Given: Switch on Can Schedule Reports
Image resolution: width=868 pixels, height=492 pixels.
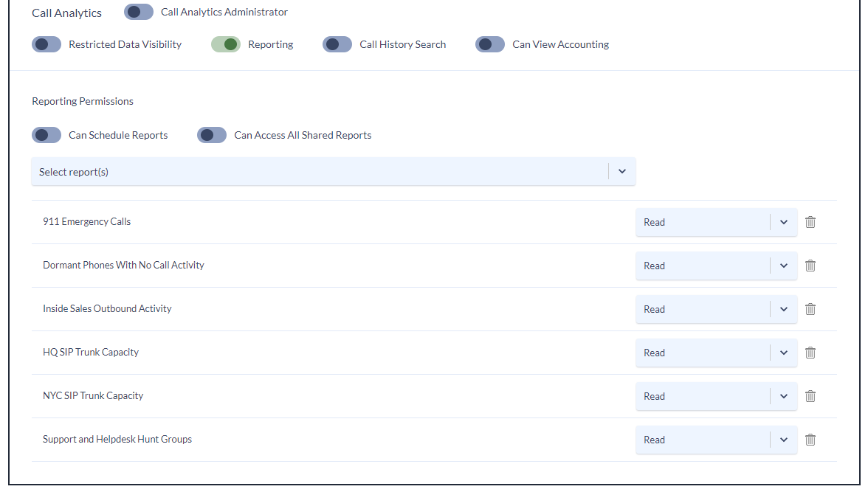Looking at the screenshot, I should [46, 135].
